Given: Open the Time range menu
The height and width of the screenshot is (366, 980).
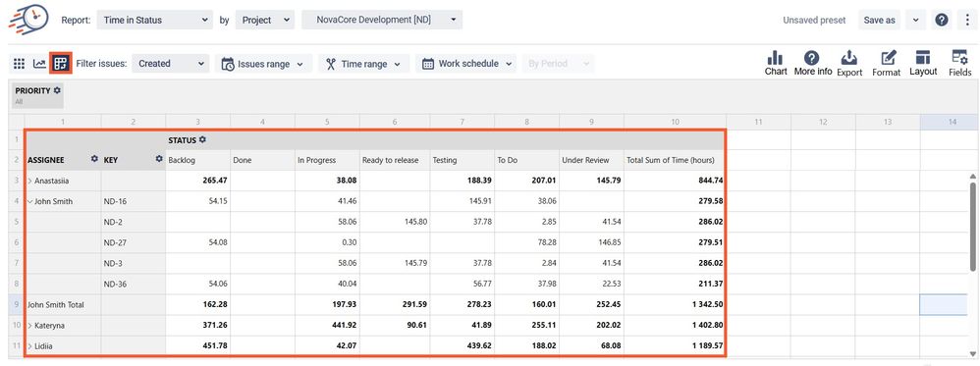Looking at the screenshot, I should pyautogui.click(x=363, y=64).
